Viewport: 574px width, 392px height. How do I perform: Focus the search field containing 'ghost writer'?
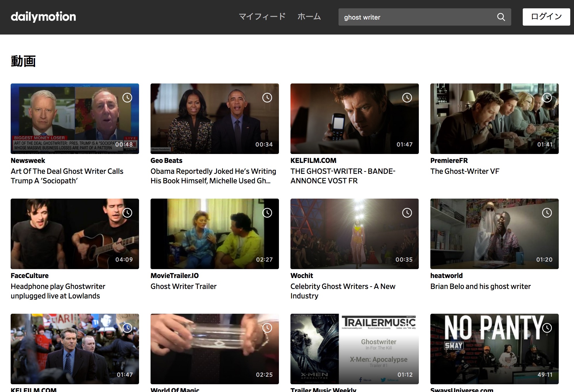[417, 17]
